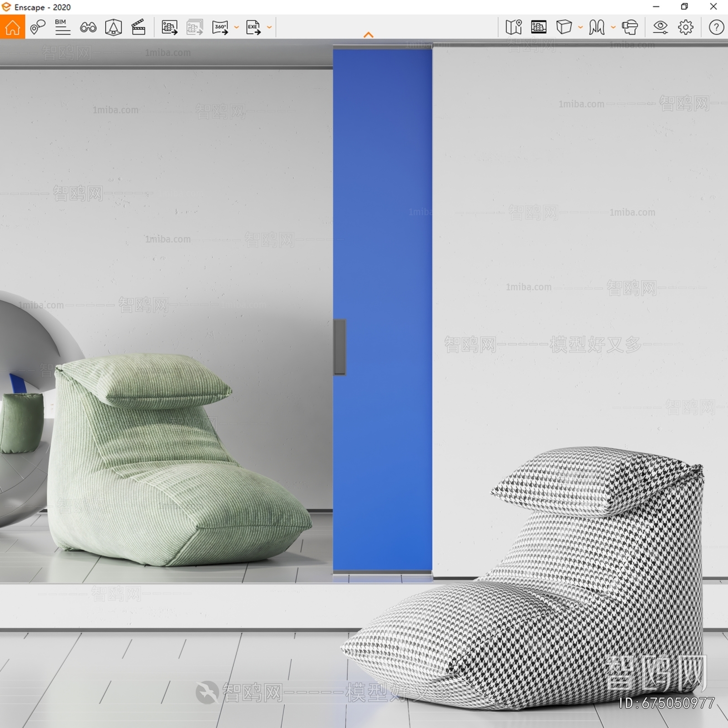Open the Help question mark icon

[x=716, y=27]
